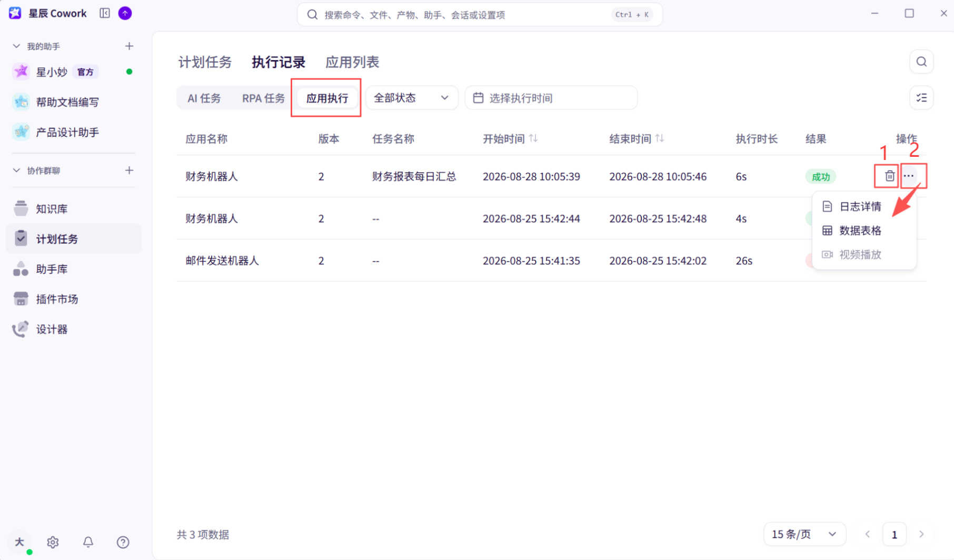
Task: Focus the global search command box
Action: 480,15
